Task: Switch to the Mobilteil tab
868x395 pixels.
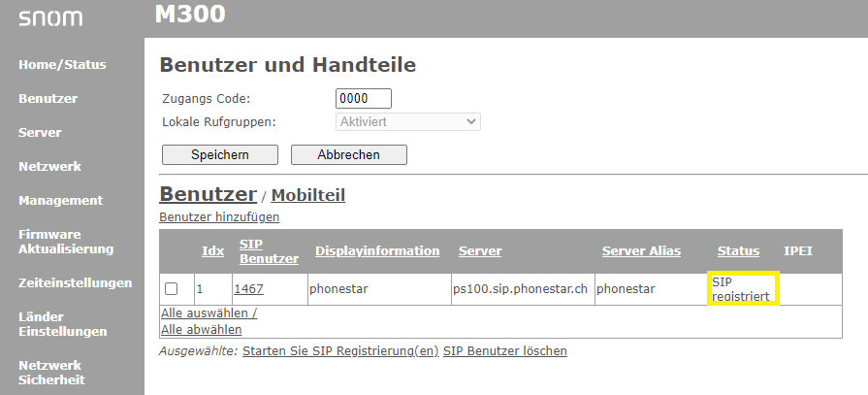Action: tap(307, 195)
